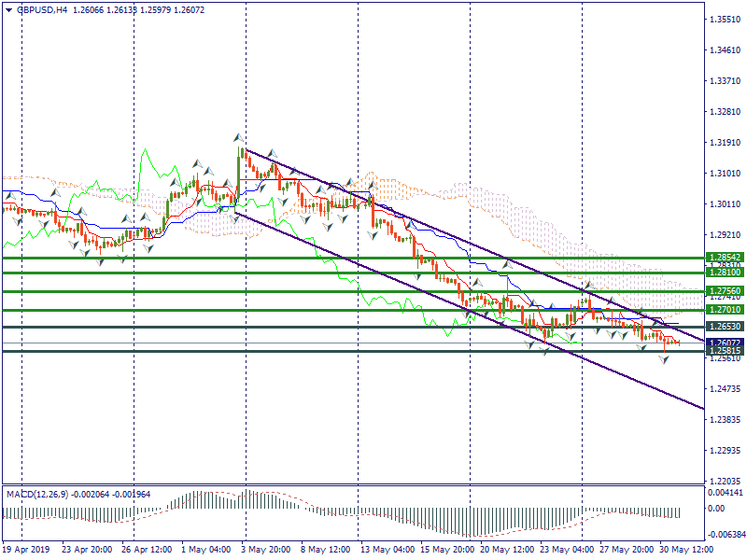The width and height of the screenshot is (747, 560).
Task: Click the -0.006384 value on the MACD scale
Action: 726,535
